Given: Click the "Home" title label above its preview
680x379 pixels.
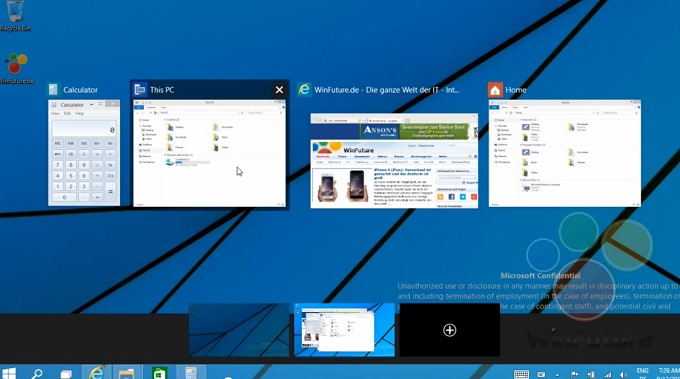Looking at the screenshot, I should click(516, 90).
